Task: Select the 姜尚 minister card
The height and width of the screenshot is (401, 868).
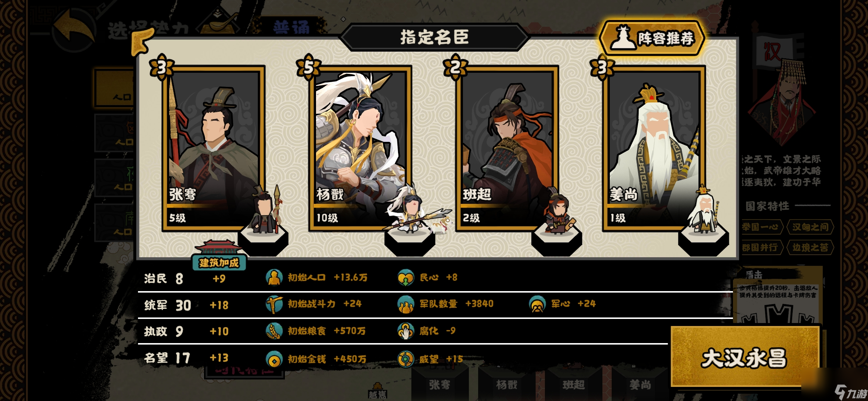Action: point(654,149)
